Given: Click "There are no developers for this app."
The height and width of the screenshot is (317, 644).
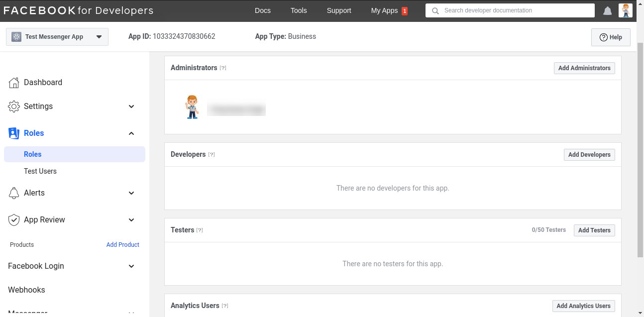Looking at the screenshot, I should pos(393,188).
